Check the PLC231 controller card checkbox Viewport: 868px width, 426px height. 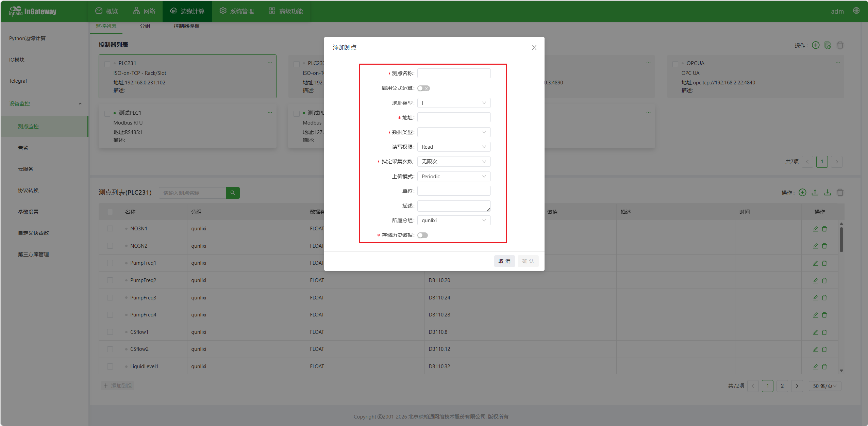pos(107,64)
